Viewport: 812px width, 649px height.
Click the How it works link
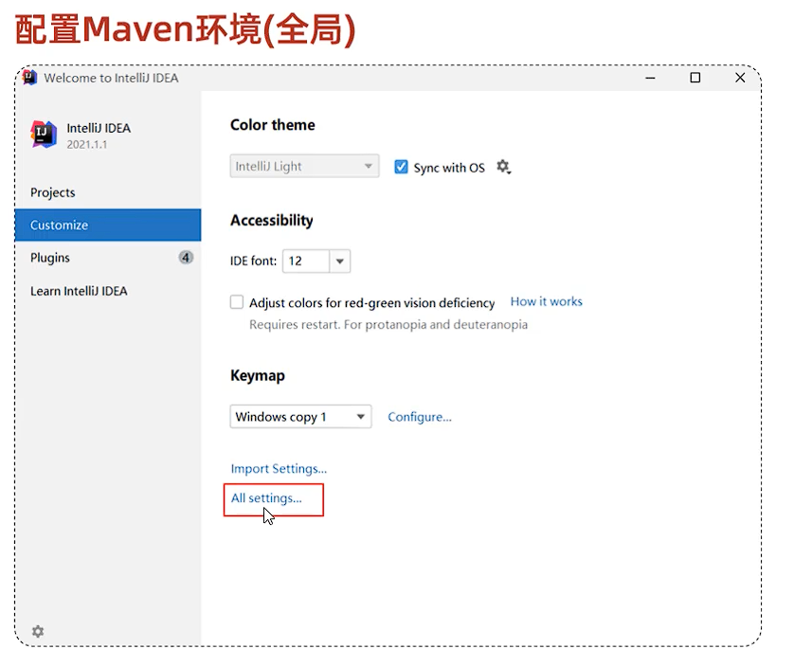pos(547,301)
